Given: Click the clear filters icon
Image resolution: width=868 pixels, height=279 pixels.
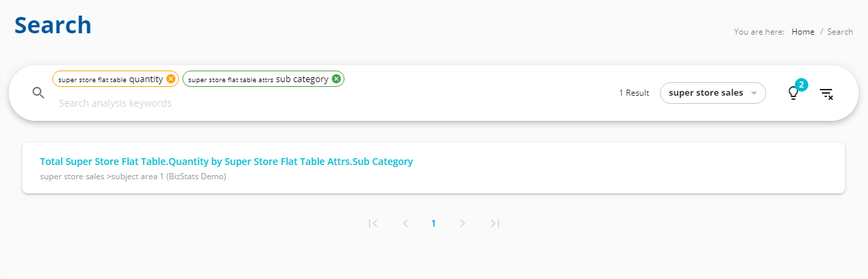Looking at the screenshot, I should 826,94.
